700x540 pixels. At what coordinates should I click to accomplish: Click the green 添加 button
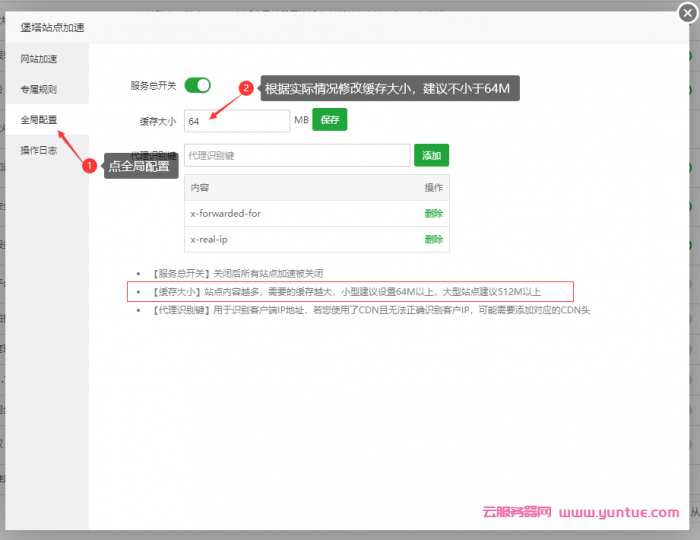(x=431, y=156)
